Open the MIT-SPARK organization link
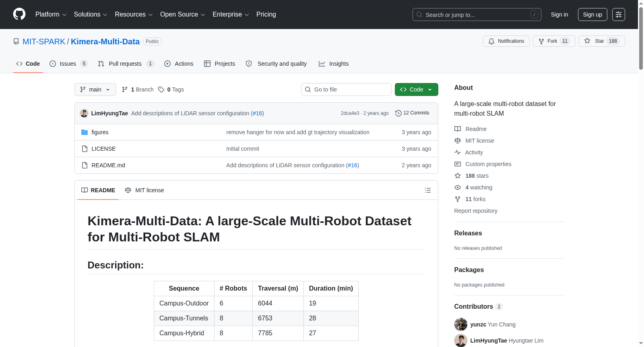 click(44, 42)
